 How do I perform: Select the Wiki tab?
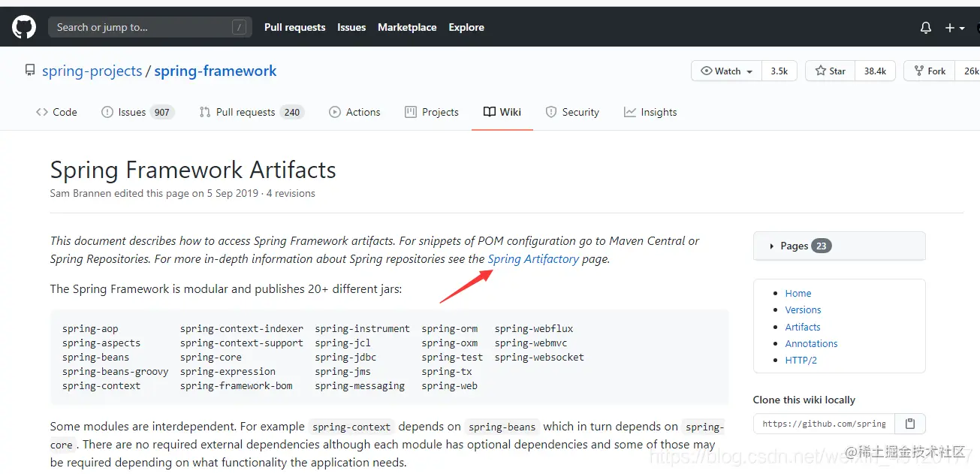tap(502, 112)
